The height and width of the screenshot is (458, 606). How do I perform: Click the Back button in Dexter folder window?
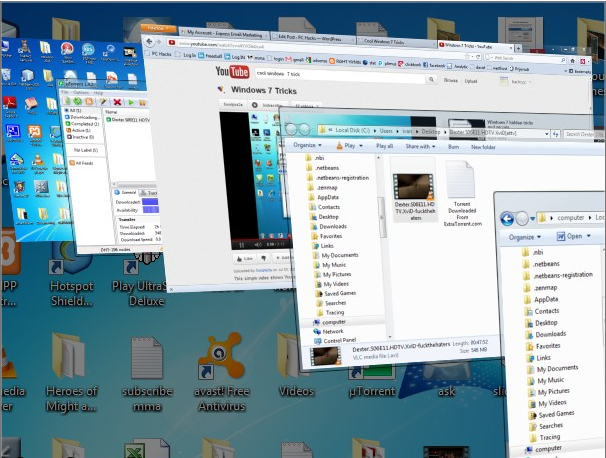291,129
